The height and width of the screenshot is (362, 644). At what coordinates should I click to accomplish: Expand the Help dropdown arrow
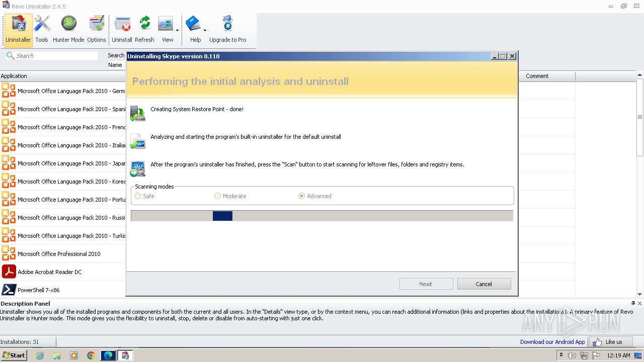click(x=205, y=31)
